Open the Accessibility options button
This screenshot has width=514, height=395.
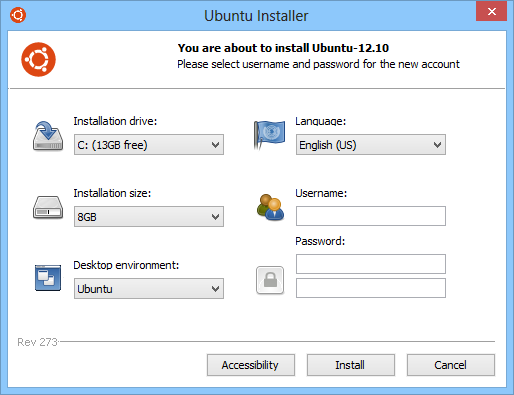[x=251, y=365]
